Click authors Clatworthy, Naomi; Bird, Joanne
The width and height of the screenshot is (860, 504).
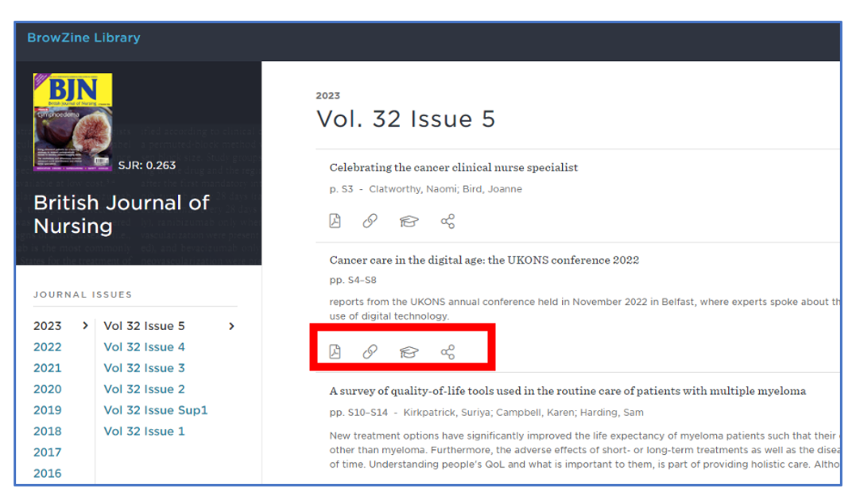(x=445, y=189)
